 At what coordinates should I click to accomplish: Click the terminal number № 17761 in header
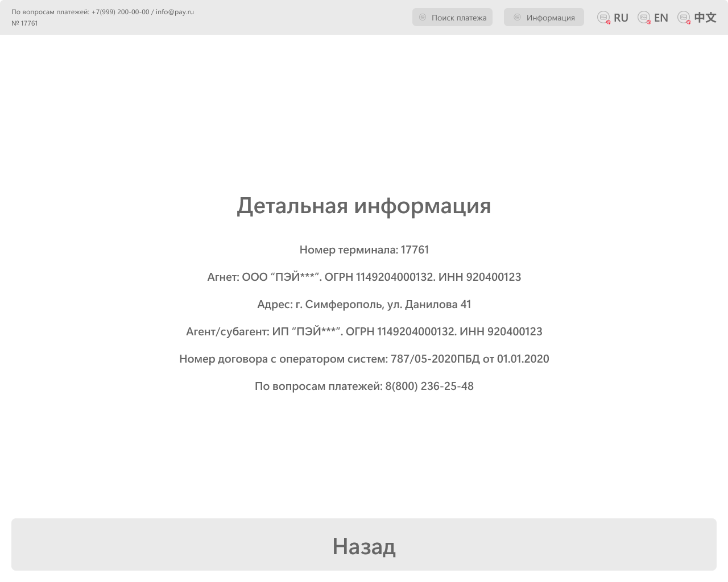(24, 23)
